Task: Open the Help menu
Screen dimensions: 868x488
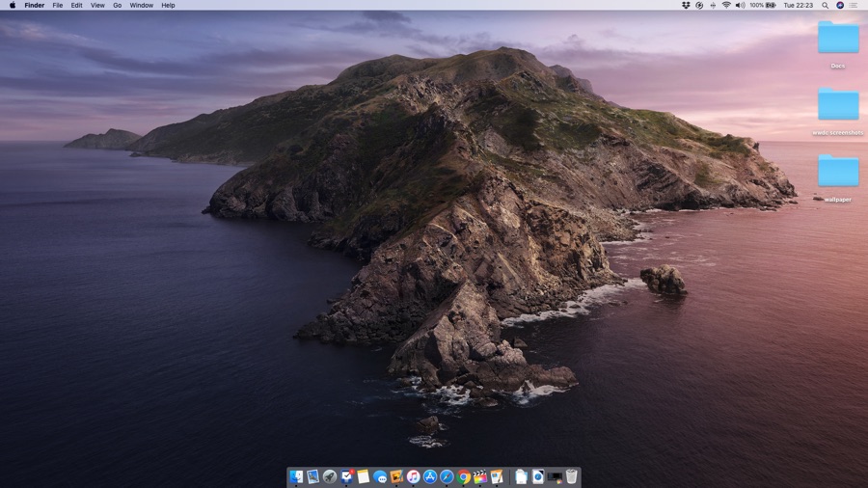Action: pyautogui.click(x=168, y=5)
